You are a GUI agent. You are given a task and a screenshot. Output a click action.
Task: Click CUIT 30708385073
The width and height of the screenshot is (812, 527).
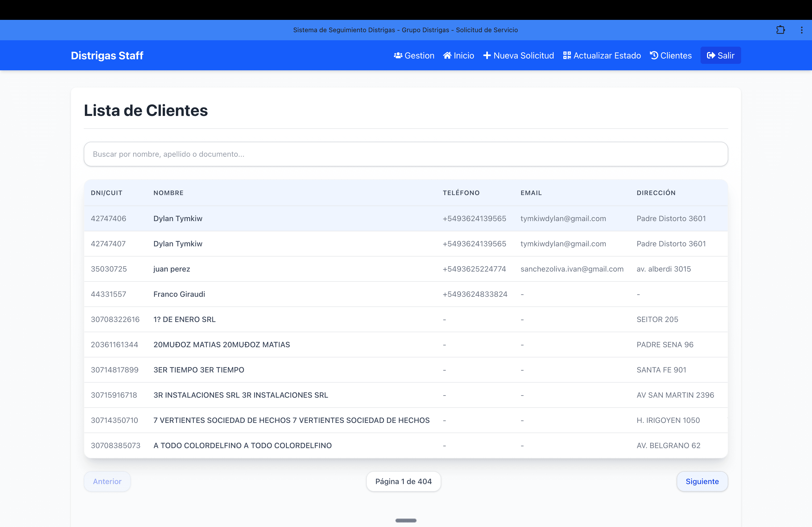[116, 445]
